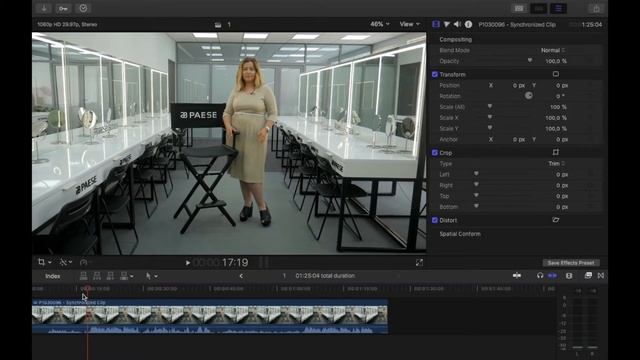Image resolution: width=640 pixels, height=360 pixels.
Task: Open the timeline Index button
Action: tap(53, 276)
